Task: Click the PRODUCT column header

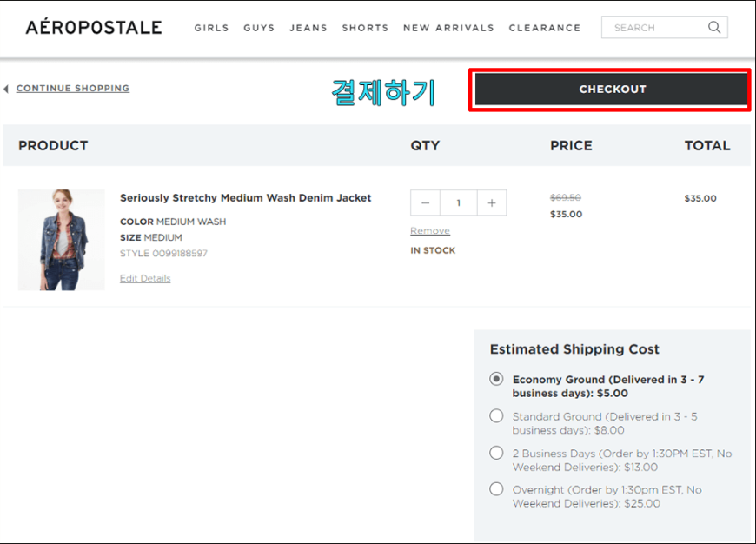Action: tap(53, 146)
